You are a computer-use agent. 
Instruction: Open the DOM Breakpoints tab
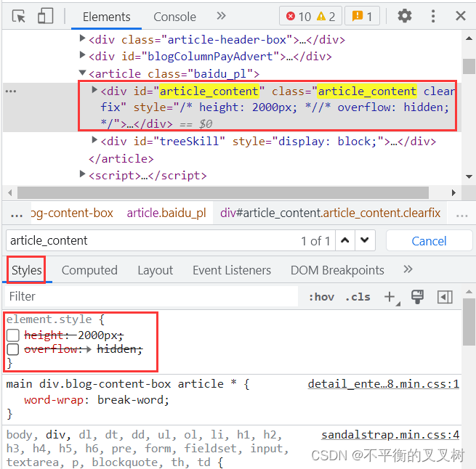pyautogui.click(x=337, y=270)
